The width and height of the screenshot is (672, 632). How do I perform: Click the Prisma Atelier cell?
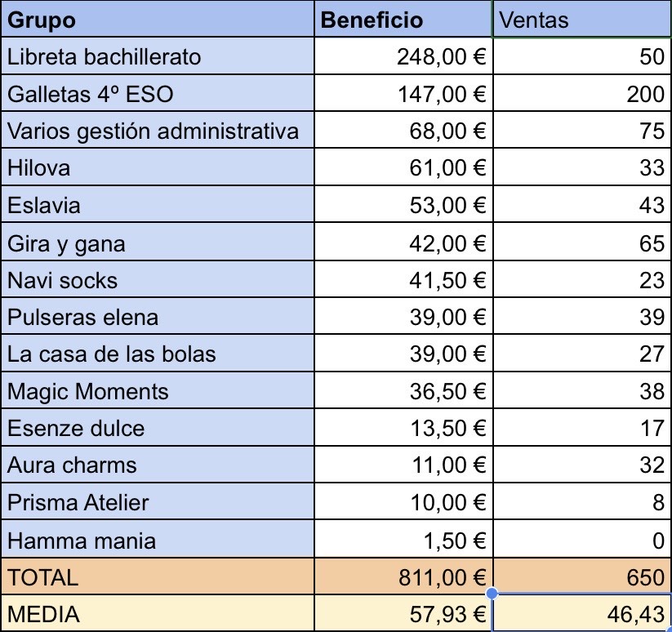(x=158, y=502)
